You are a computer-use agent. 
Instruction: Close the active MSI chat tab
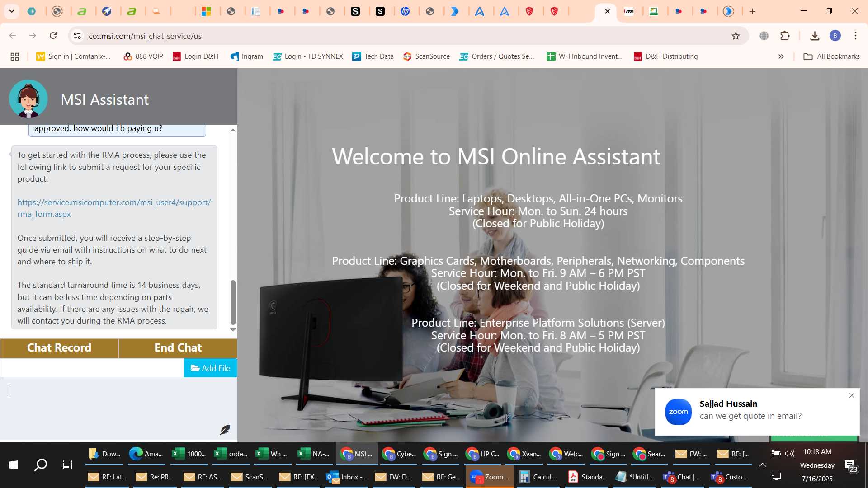click(607, 11)
